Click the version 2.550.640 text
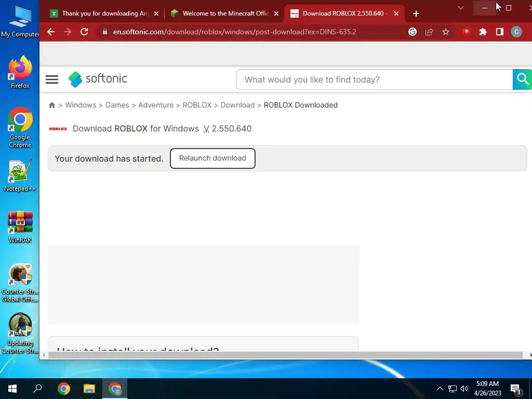 pyautogui.click(x=231, y=129)
